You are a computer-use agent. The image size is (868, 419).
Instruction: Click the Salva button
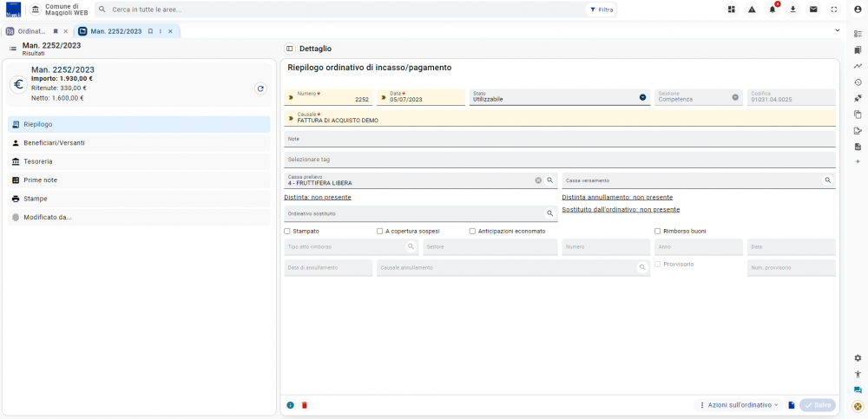coord(818,405)
